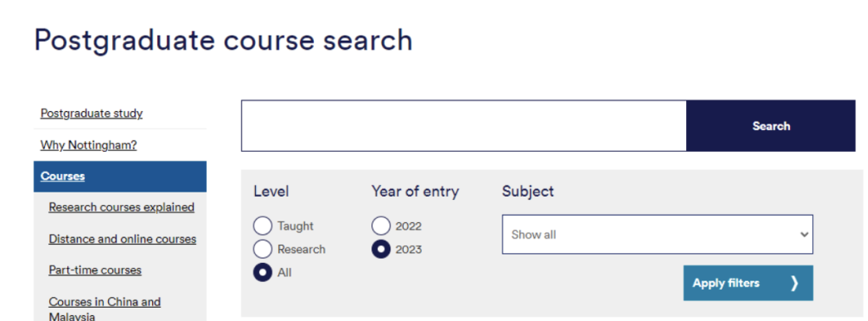868x321 pixels.
Task: Choose the All level radio option
Action: [x=262, y=272]
